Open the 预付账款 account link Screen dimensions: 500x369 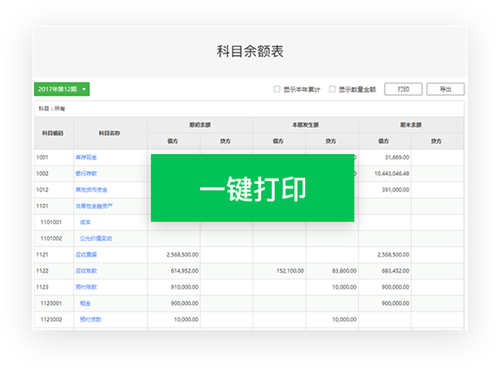pyautogui.click(x=86, y=287)
